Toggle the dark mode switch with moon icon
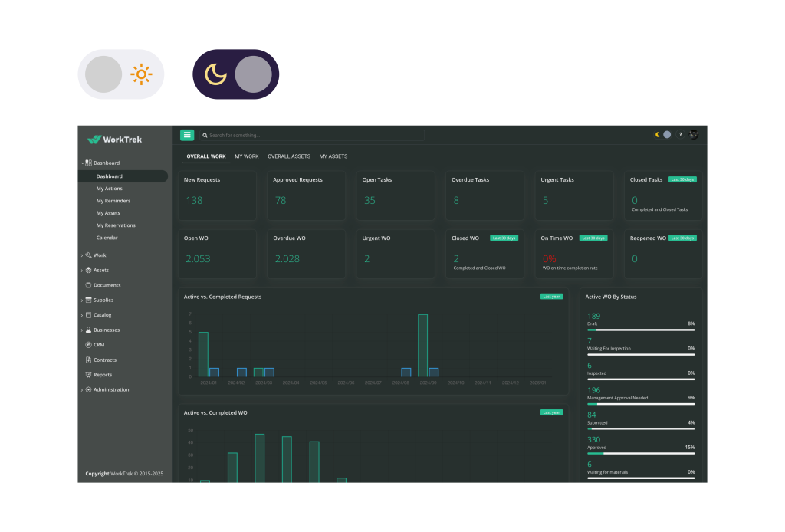This screenshot has height=532, width=785. coord(235,74)
